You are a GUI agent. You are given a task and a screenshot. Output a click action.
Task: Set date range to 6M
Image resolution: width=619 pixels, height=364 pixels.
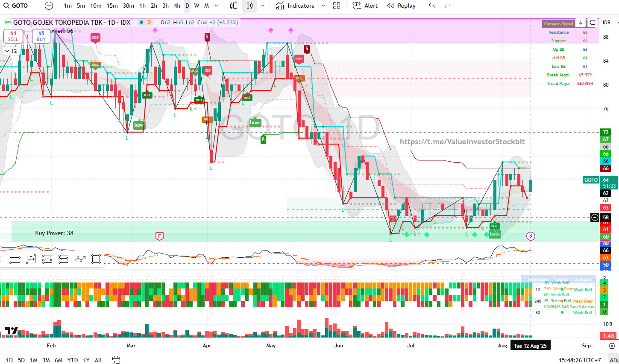59,360
